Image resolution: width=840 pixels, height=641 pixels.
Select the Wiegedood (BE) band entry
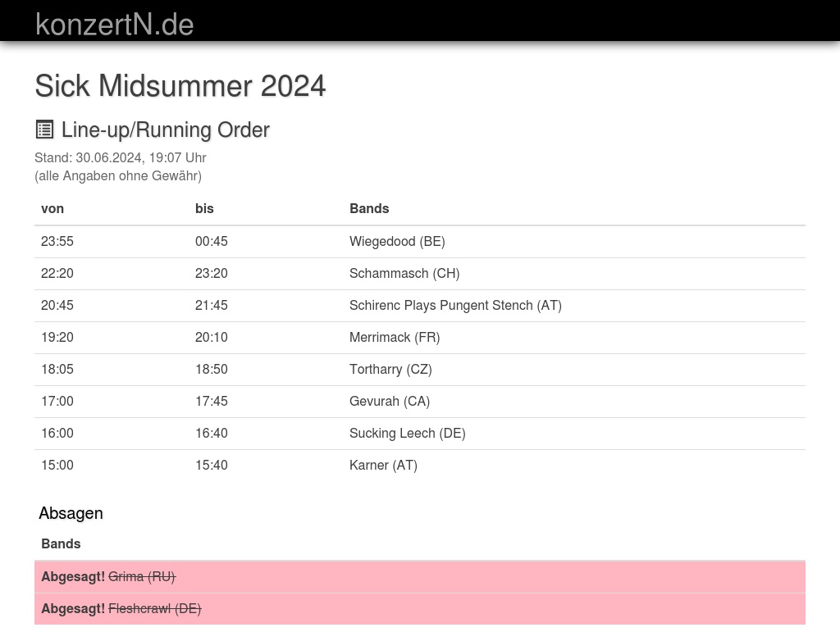click(397, 241)
